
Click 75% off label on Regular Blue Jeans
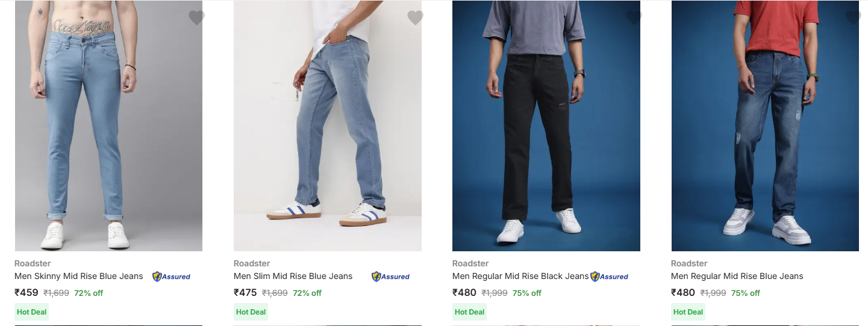745,293
